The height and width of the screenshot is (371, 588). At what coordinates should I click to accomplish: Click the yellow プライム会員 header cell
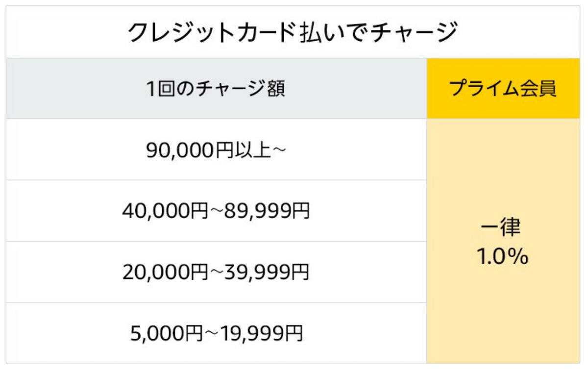[x=503, y=89]
